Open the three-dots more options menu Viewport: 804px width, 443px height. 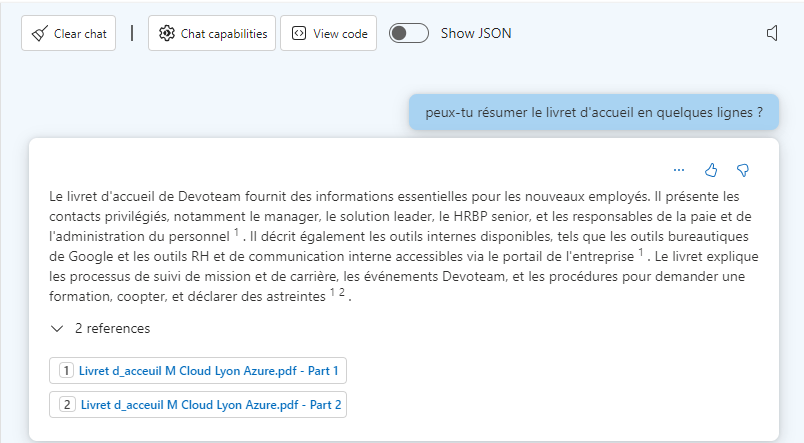click(679, 170)
